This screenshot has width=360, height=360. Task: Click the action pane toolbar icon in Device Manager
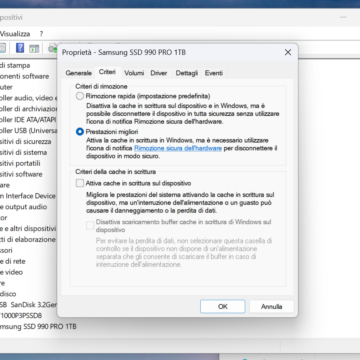click(x=34, y=48)
